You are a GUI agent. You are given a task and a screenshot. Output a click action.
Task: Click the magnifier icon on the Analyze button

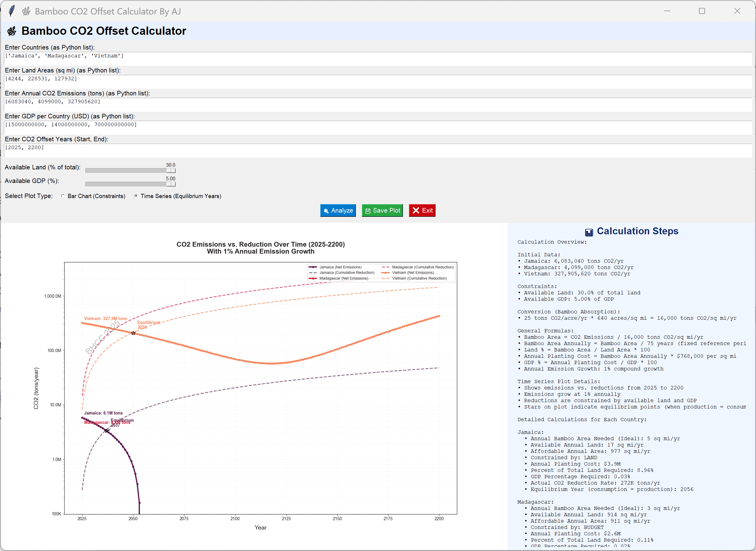click(326, 211)
